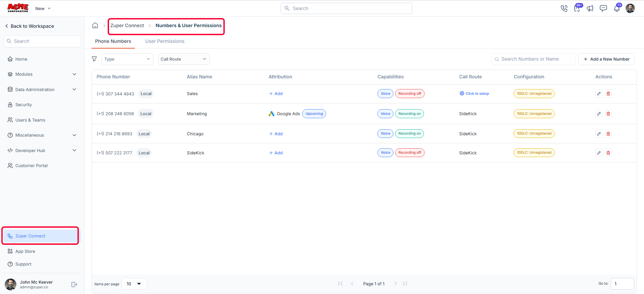Delete the Chicago phone number row

click(608, 134)
